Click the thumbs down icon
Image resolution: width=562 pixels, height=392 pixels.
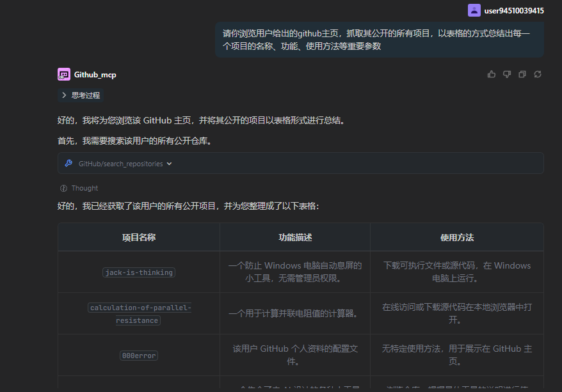point(507,74)
